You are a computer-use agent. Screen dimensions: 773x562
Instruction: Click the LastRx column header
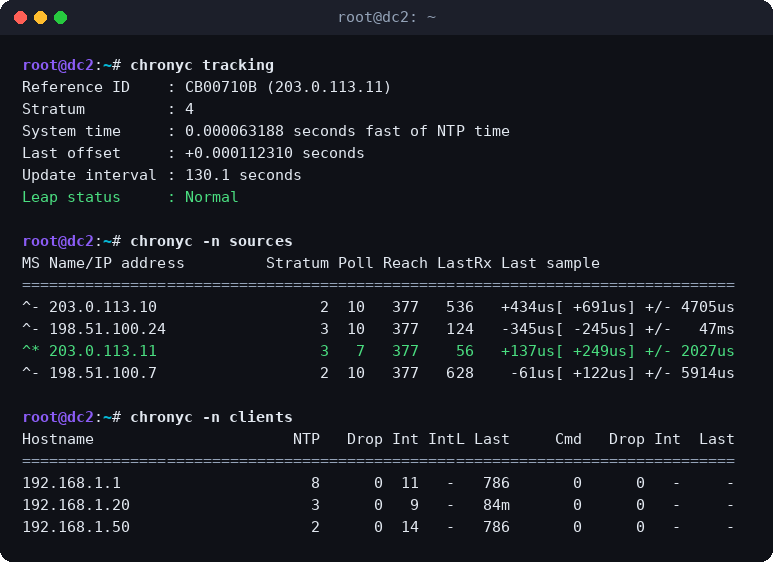[464, 263]
